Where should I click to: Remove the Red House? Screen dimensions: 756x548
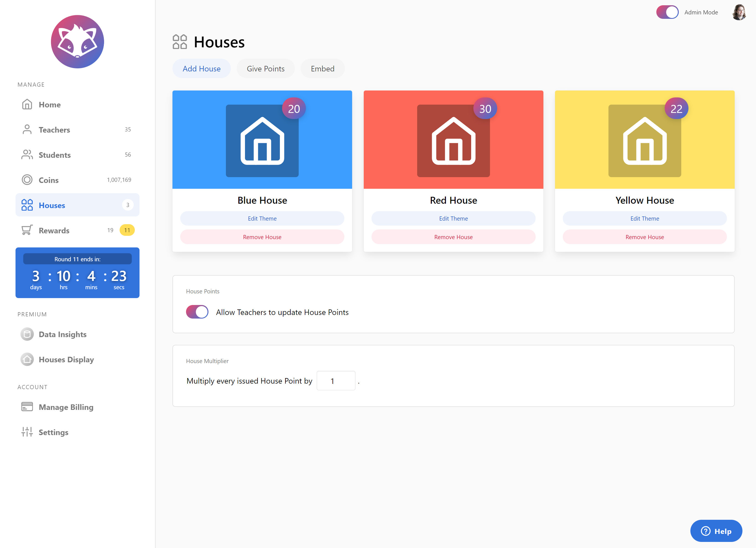tap(453, 237)
